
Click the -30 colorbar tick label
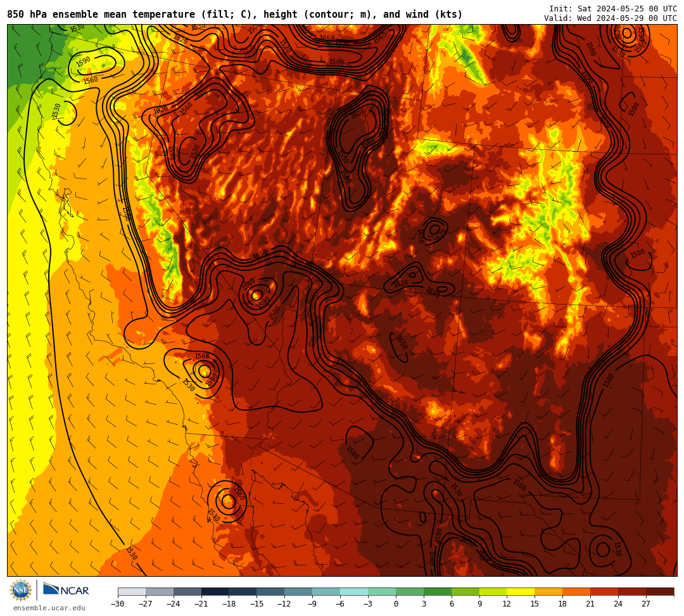(x=118, y=604)
